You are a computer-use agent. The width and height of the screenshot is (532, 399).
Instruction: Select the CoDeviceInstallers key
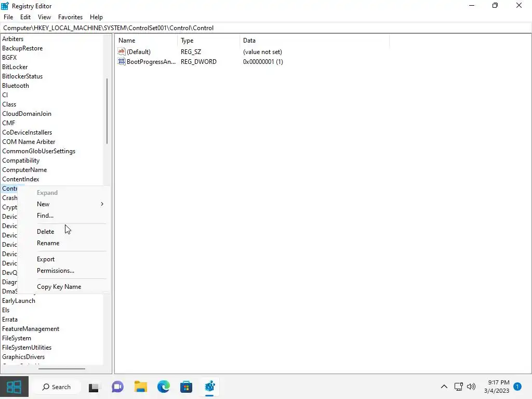[x=27, y=132]
